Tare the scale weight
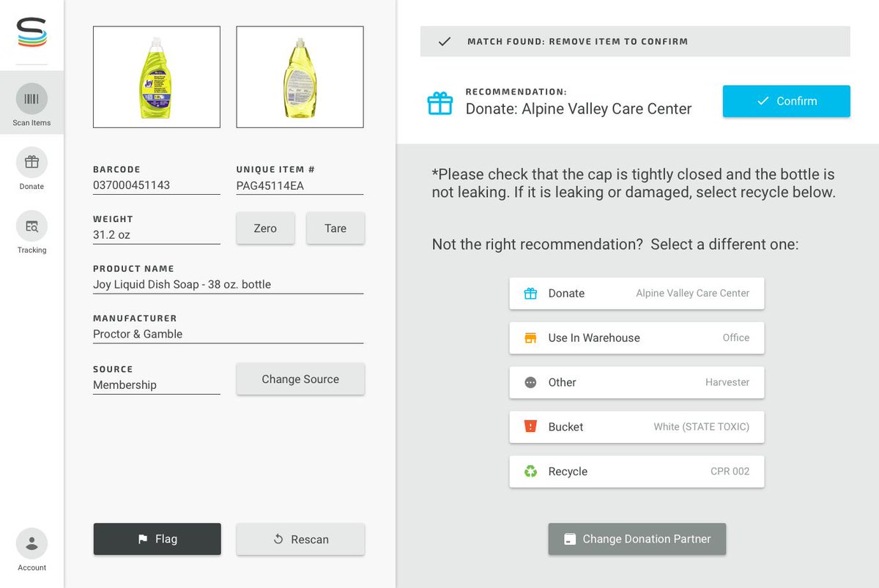Screen dimensions: 879x588 [x=335, y=228]
